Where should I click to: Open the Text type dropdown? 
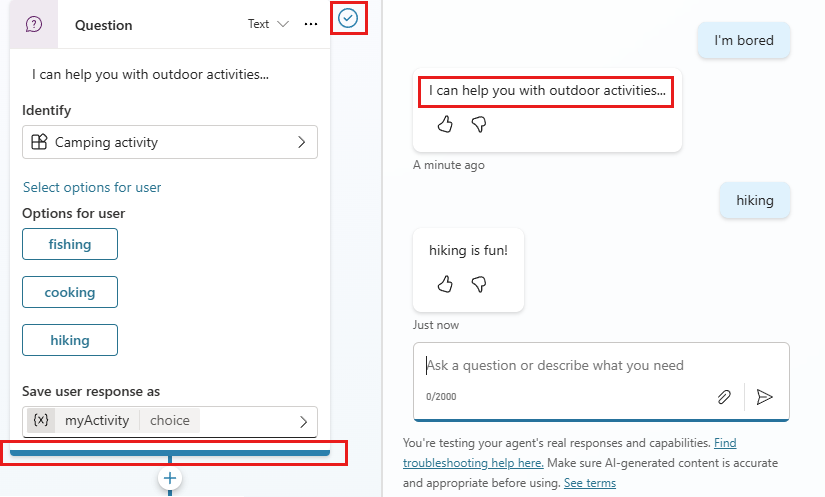click(x=268, y=24)
